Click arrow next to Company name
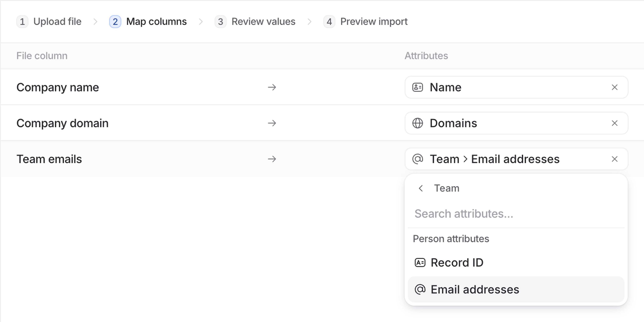The height and width of the screenshot is (322, 644). (x=272, y=87)
